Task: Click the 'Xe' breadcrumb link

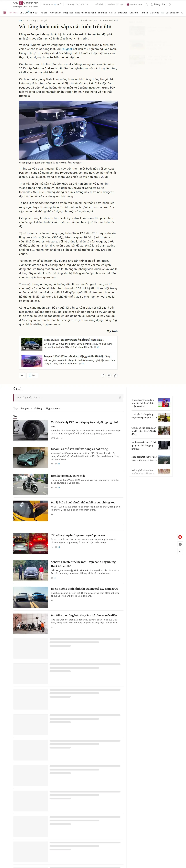Action: click(20, 21)
